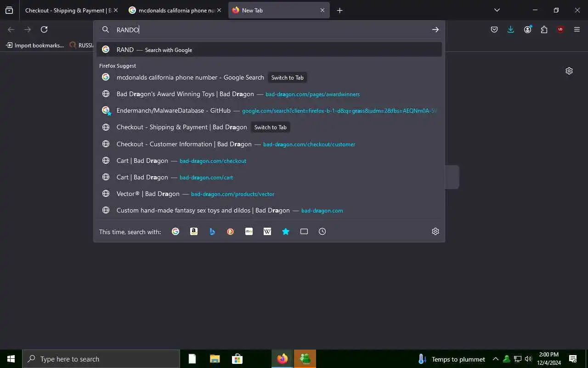Select the Custom hand-made suggestion row

(269, 210)
